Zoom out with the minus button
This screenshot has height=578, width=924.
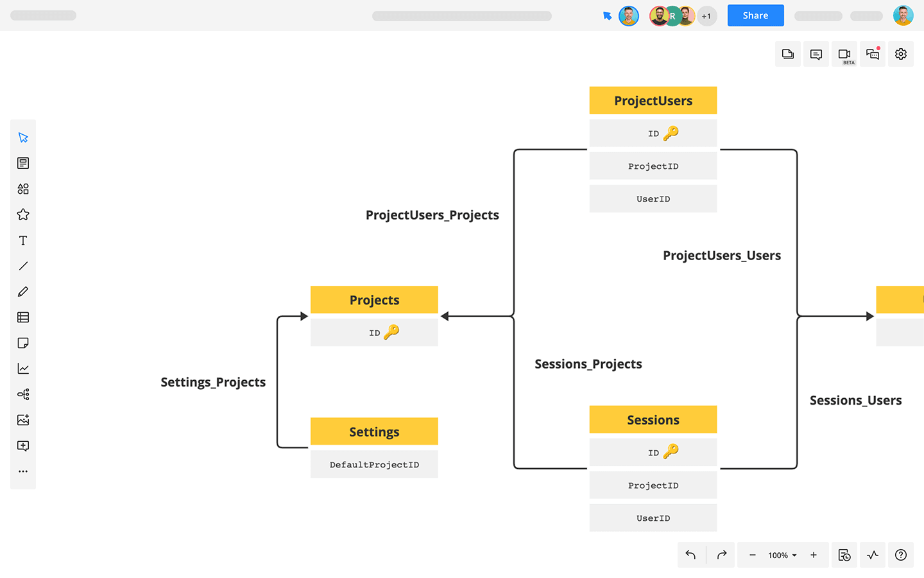pos(752,556)
